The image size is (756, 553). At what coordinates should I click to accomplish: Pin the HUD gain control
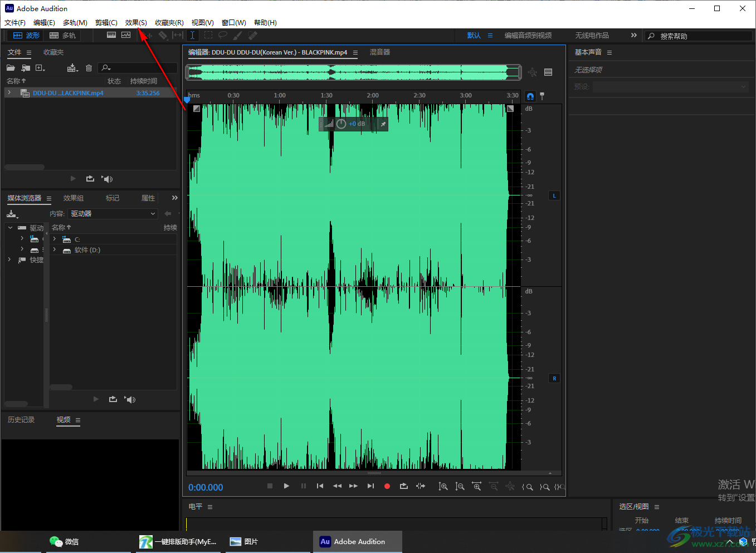(x=383, y=124)
